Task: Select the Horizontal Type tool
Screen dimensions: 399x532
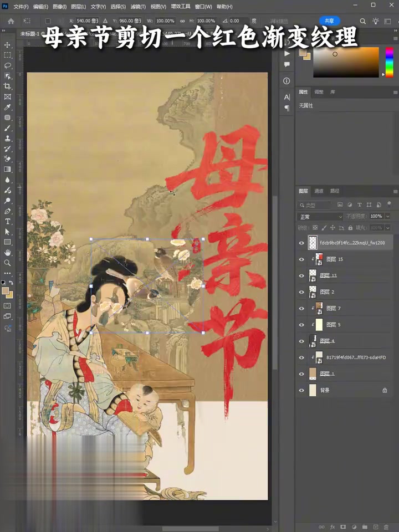Action: click(7, 221)
